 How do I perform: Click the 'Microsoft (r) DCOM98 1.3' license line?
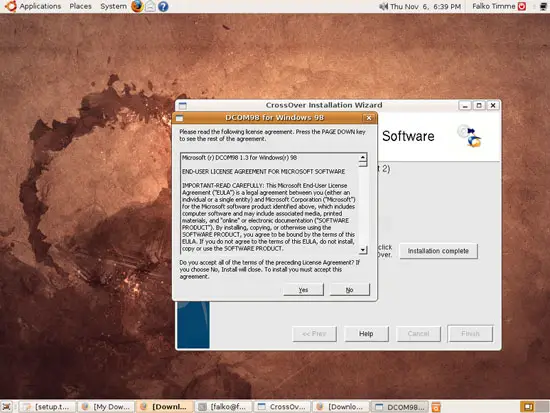click(x=239, y=158)
